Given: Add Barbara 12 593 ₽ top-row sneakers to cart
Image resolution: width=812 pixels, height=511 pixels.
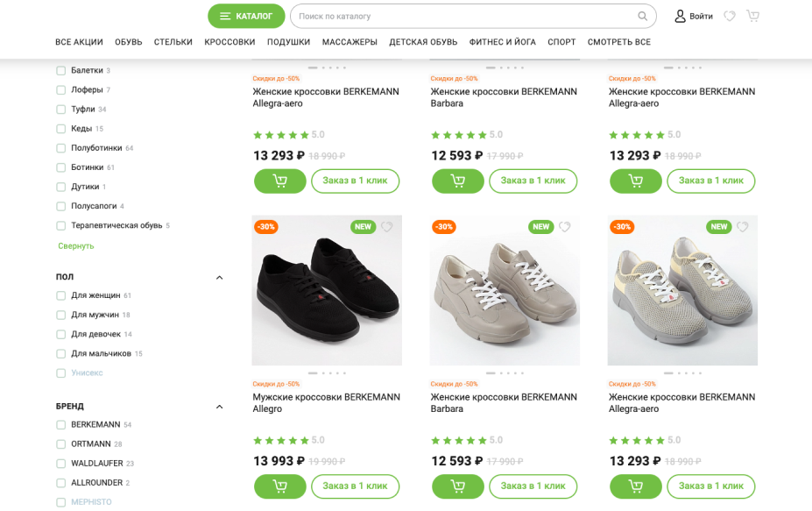Looking at the screenshot, I should point(458,181).
